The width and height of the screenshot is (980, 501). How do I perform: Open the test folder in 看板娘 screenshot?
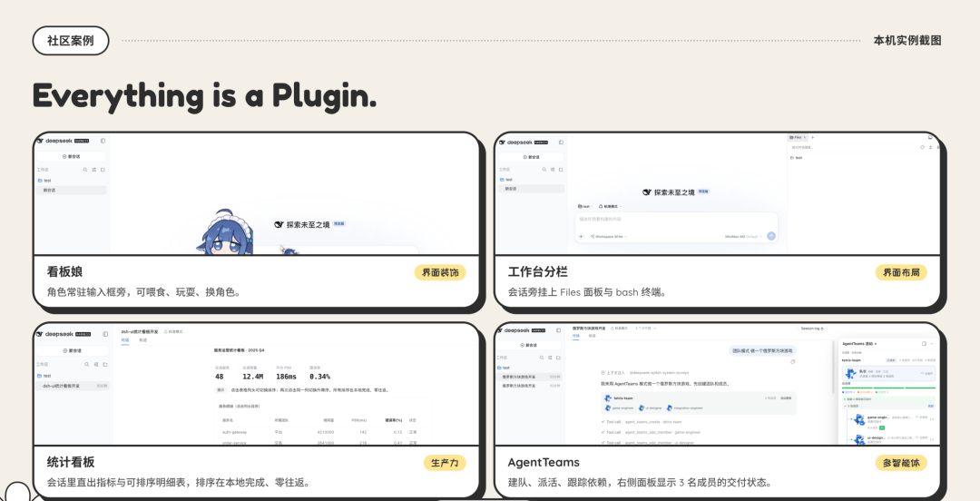click(44, 180)
